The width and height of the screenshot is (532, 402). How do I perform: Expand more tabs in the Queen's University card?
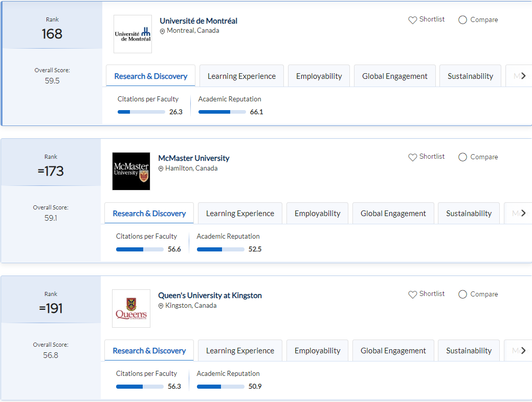(x=523, y=350)
